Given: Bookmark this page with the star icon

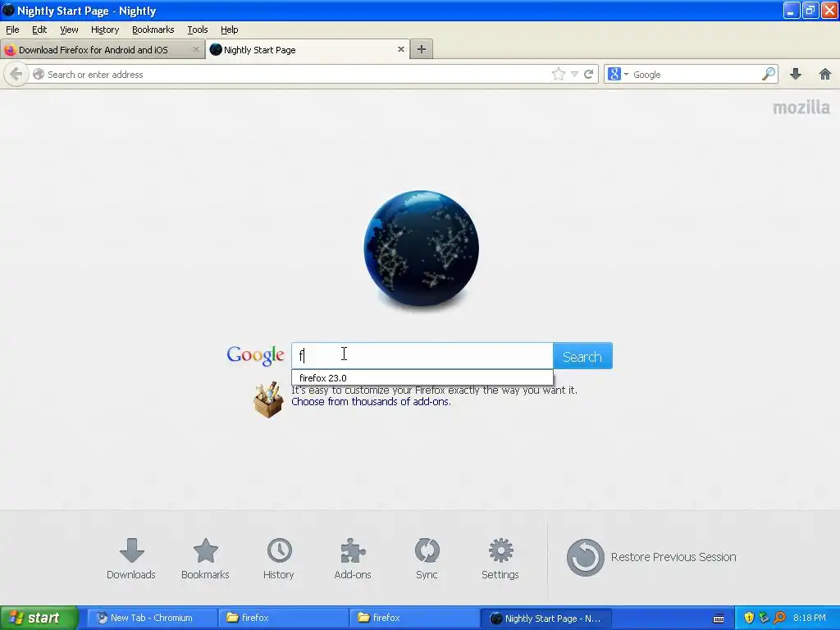Looking at the screenshot, I should point(558,74).
